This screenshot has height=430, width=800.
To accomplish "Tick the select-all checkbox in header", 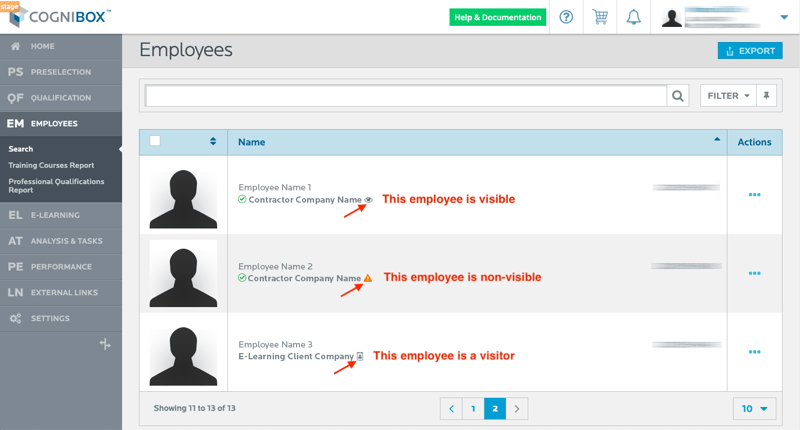I will pyautogui.click(x=155, y=141).
